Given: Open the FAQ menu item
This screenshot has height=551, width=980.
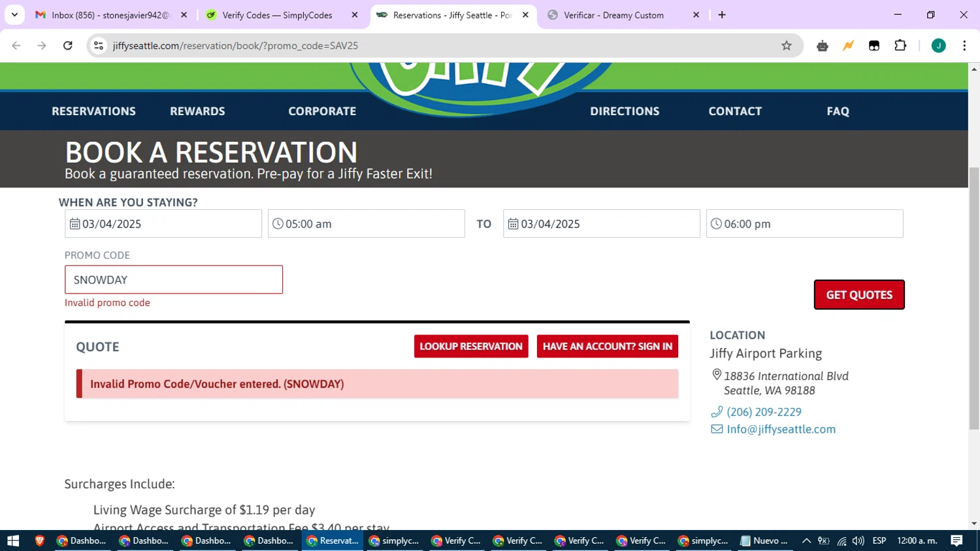Looking at the screenshot, I should pos(838,111).
